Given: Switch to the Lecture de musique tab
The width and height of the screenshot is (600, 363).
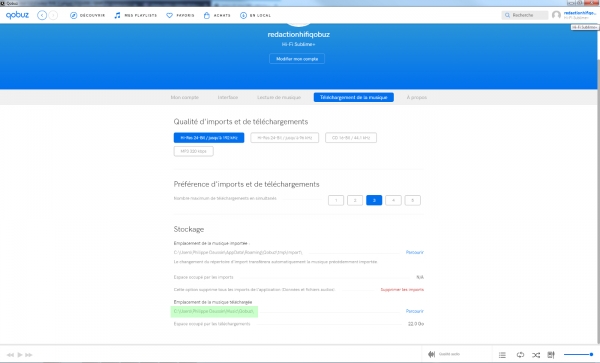Looking at the screenshot, I should pos(279,98).
